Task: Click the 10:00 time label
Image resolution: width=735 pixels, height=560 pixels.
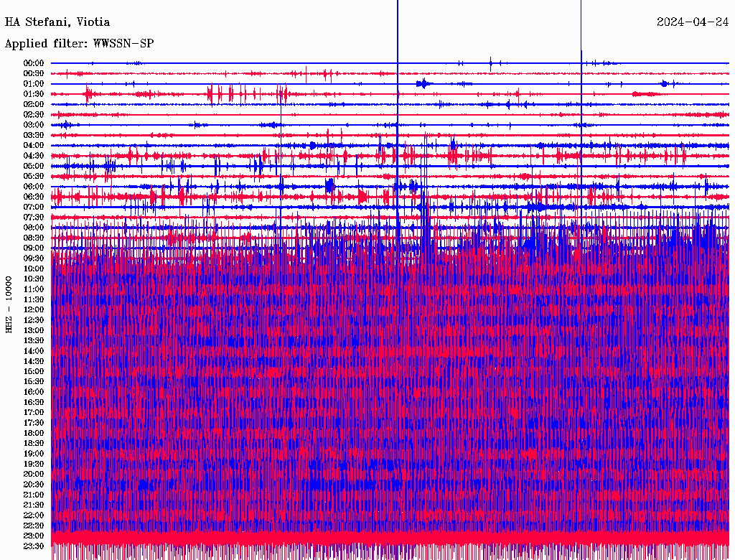Action: 34,269
